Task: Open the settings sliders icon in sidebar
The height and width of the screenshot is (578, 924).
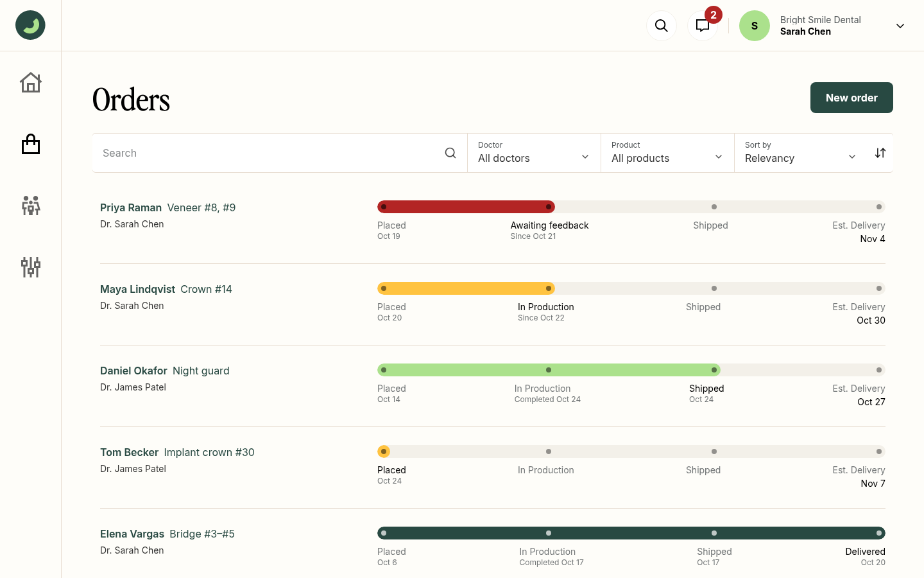Action: point(31,267)
